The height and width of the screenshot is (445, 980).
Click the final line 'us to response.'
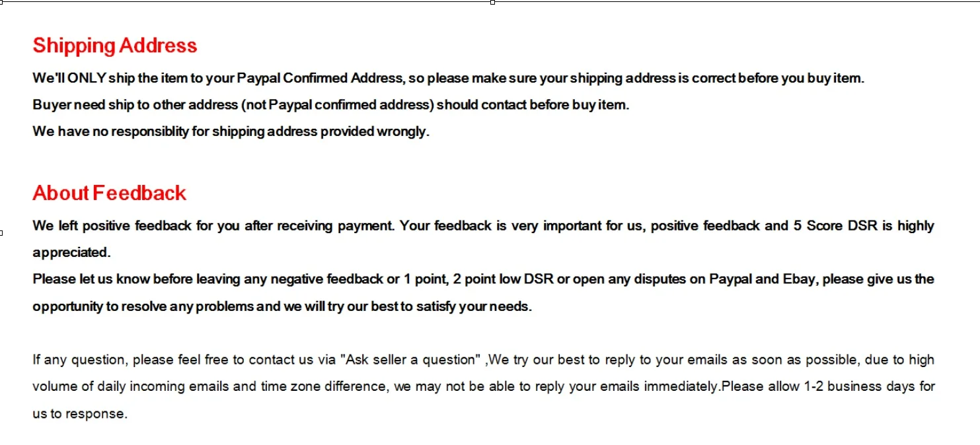click(79, 414)
